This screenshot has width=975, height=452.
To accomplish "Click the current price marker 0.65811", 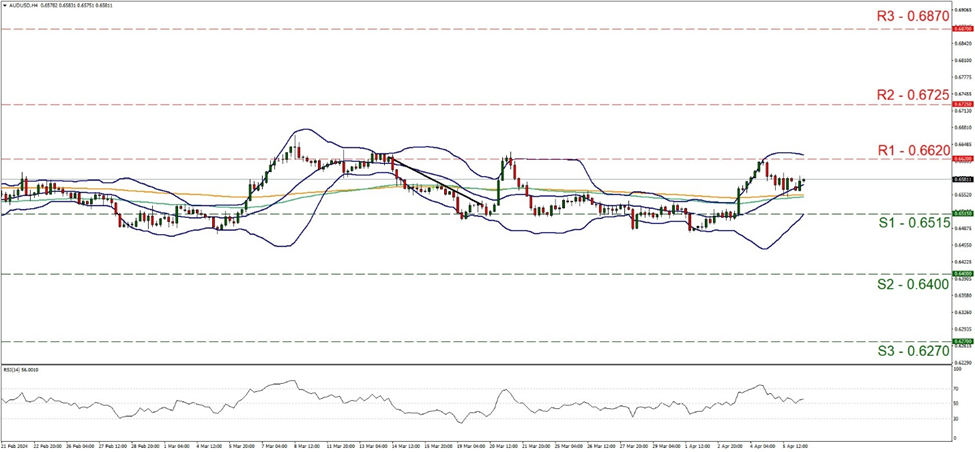I will [x=964, y=179].
